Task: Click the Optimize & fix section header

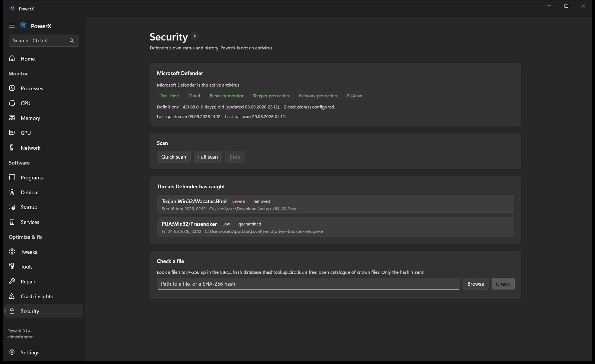Action: point(26,237)
